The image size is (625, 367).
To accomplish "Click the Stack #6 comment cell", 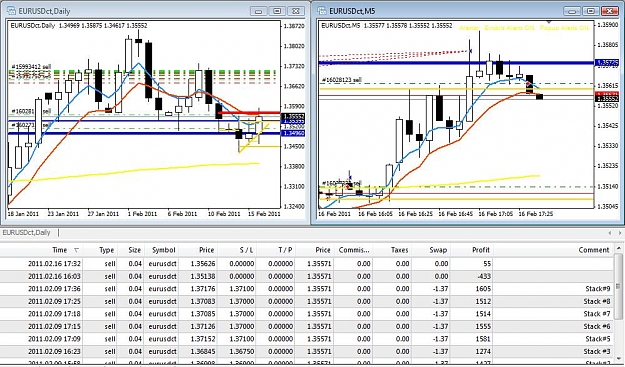I will tap(597, 326).
